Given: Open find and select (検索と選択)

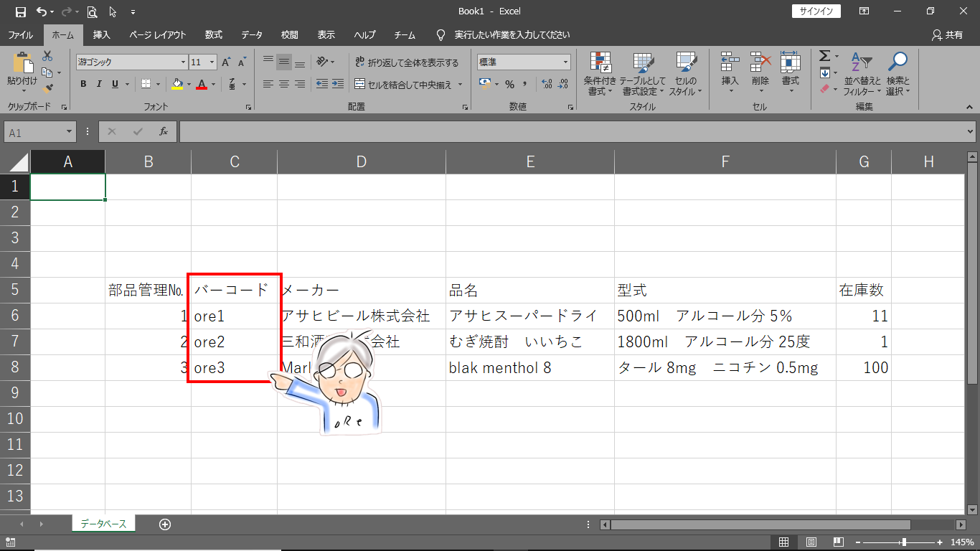Looking at the screenshot, I should pos(897,73).
